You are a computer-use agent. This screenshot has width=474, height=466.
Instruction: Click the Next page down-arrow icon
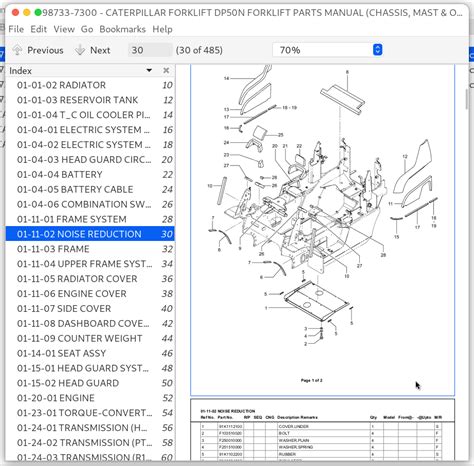tap(80, 50)
